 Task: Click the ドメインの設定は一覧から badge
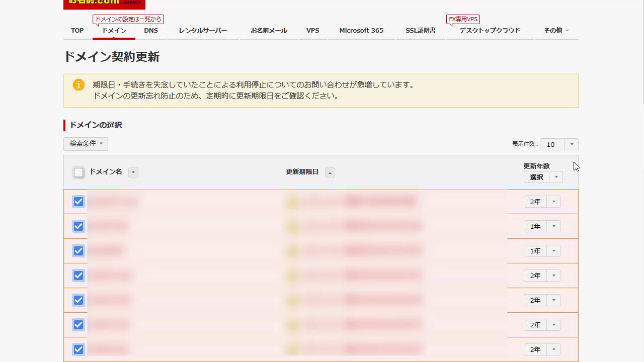[x=128, y=20]
